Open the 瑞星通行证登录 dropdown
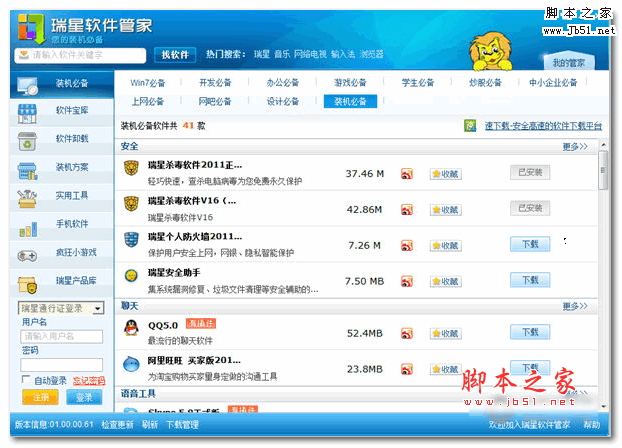 coord(61,308)
